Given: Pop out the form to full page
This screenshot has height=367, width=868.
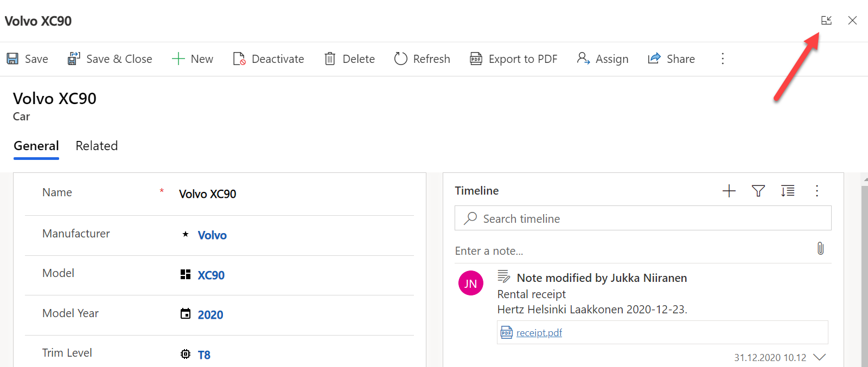Looking at the screenshot, I should (x=826, y=21).
